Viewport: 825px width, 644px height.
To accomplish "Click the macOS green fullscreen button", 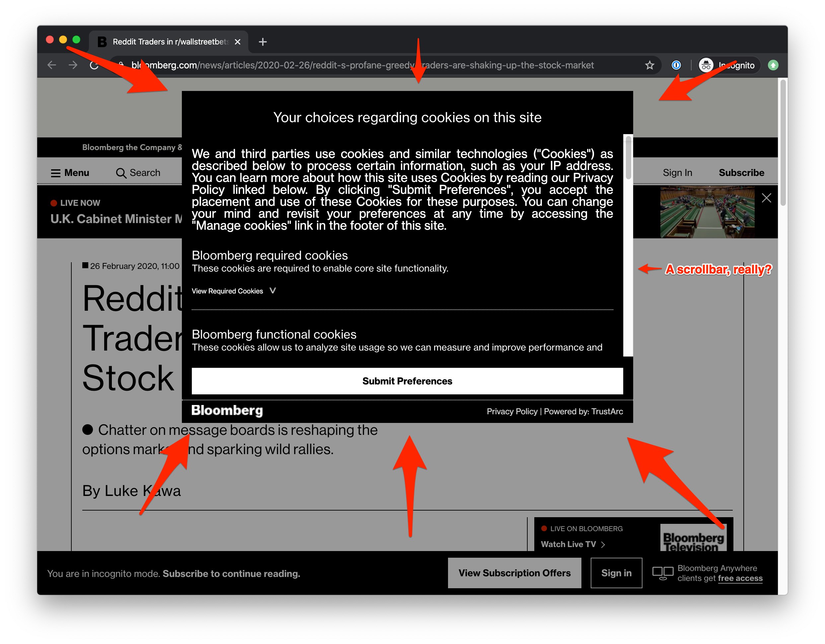I will [76, 40].
